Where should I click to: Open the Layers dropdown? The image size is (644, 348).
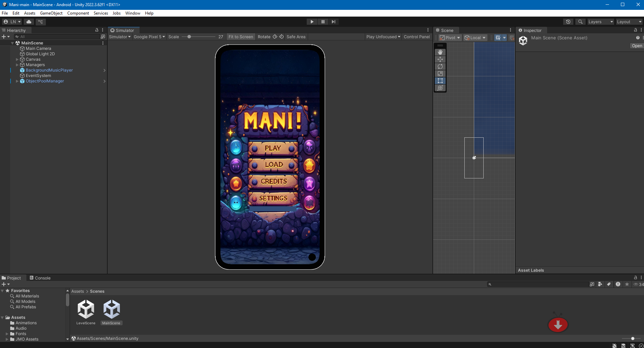tap(601, 22)
